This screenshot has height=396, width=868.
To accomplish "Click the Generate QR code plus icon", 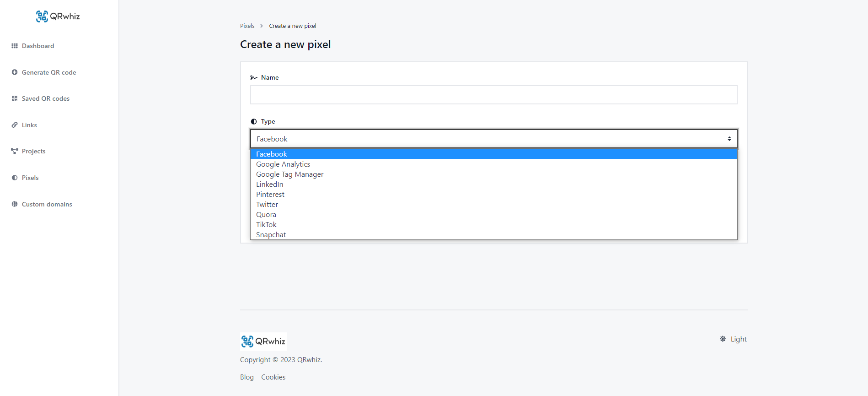I will click(x=15, y=72).
